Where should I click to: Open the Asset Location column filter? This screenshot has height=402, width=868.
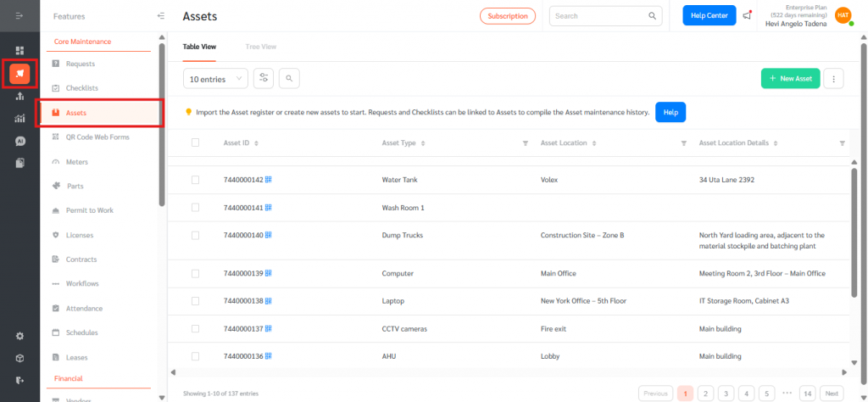coord(684,143)
